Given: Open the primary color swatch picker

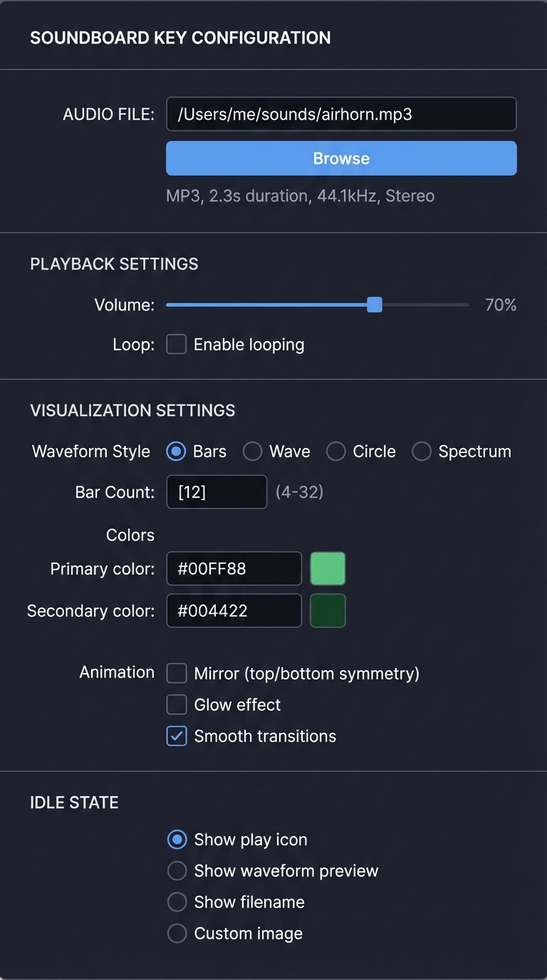Looking at the screenshot, I should [328, 568].
